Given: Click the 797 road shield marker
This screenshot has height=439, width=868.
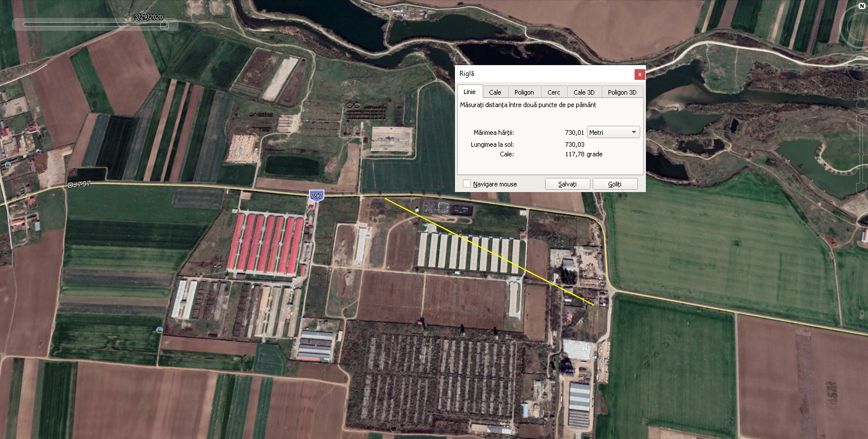Looking at the screenshot, I should 316,195.
